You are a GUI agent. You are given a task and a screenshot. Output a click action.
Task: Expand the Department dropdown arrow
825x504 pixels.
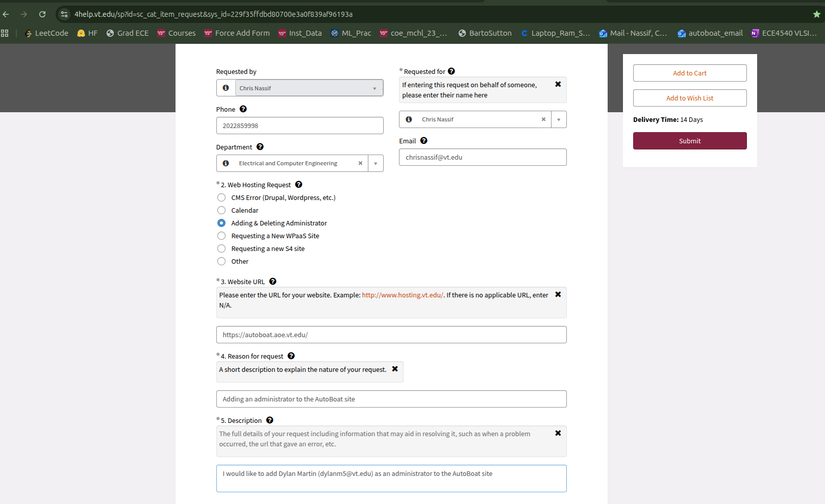tap(376, 163)
